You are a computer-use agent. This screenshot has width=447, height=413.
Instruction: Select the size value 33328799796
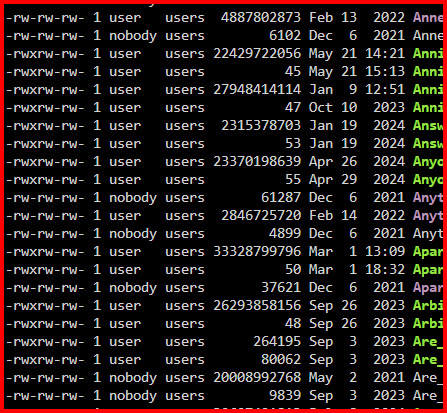pyautogui.click(x=257, y=251)
